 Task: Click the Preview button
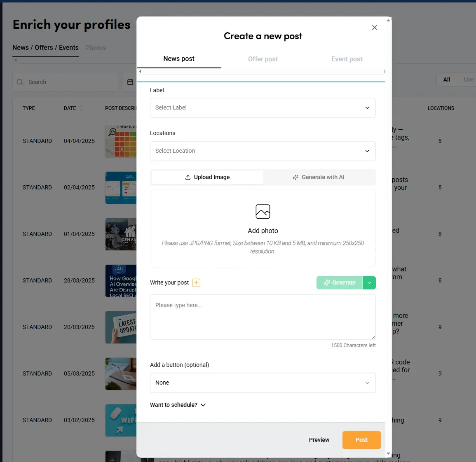319,440
